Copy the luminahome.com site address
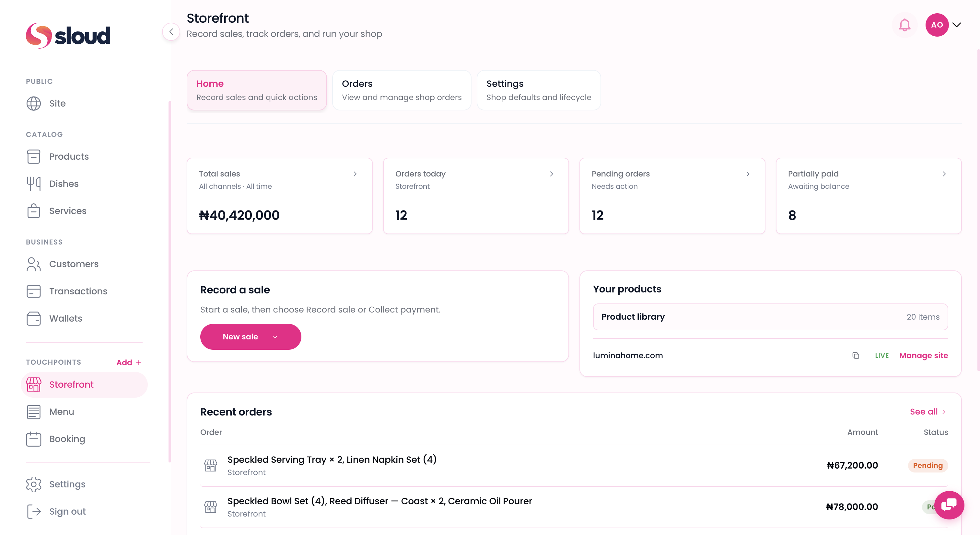 pos(856,356)
